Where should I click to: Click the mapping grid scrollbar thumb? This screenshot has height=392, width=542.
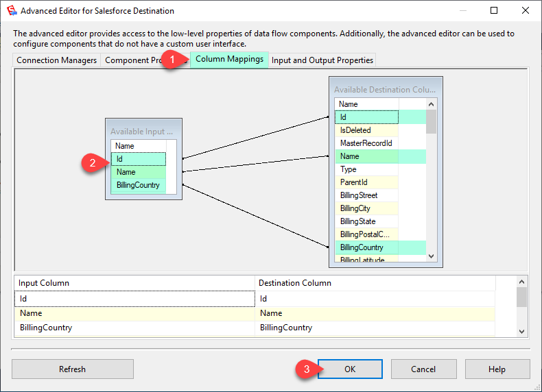click(521, 297)
